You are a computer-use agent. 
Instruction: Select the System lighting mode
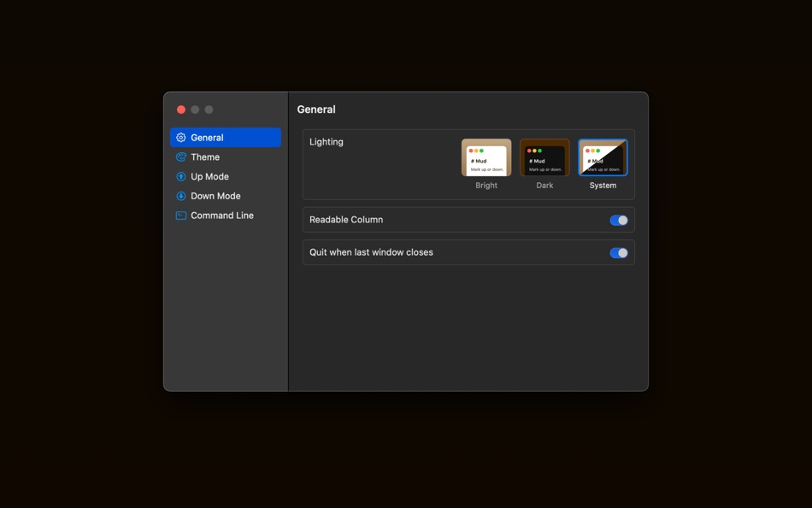[x=603, y=162]
